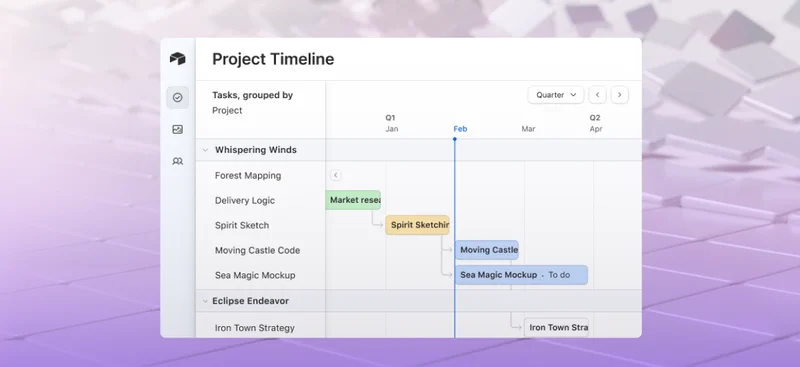Click the Whispering Winds group name
This screenshot has width=800, height=367.
[256, 150]
